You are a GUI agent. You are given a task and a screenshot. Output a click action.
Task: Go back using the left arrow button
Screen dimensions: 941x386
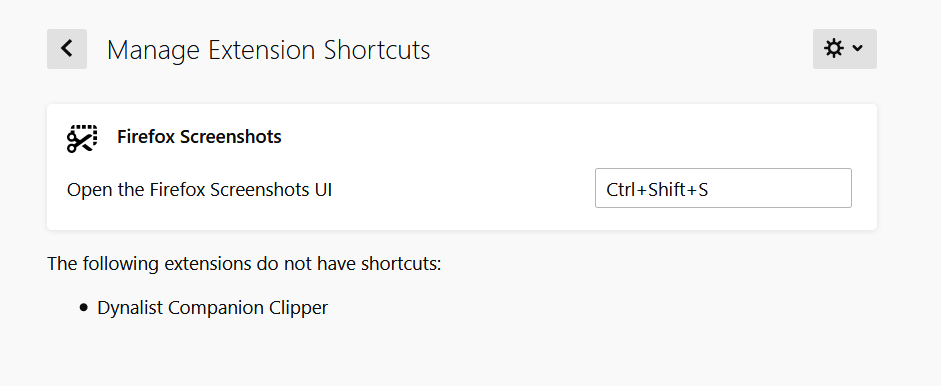click(67, 49)
